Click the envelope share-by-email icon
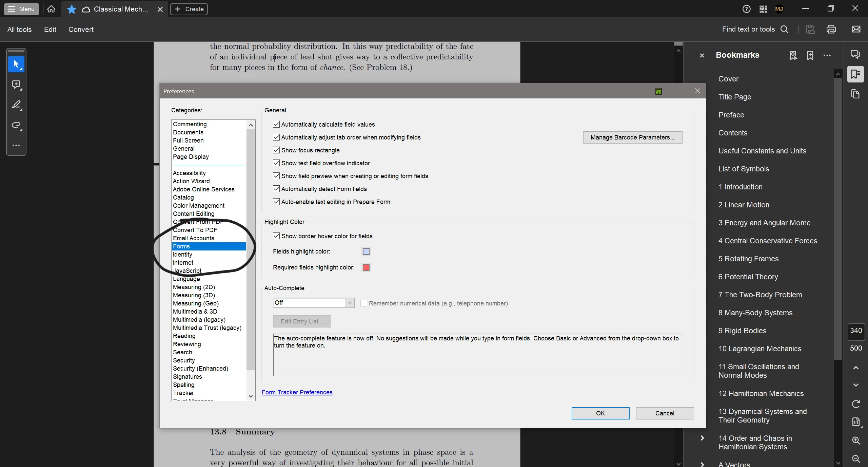 (x=856, y=30)
